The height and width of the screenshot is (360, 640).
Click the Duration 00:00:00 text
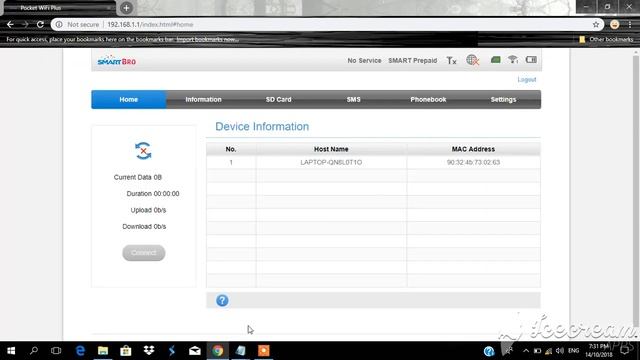pyautogui.click(x=153, y=193)
